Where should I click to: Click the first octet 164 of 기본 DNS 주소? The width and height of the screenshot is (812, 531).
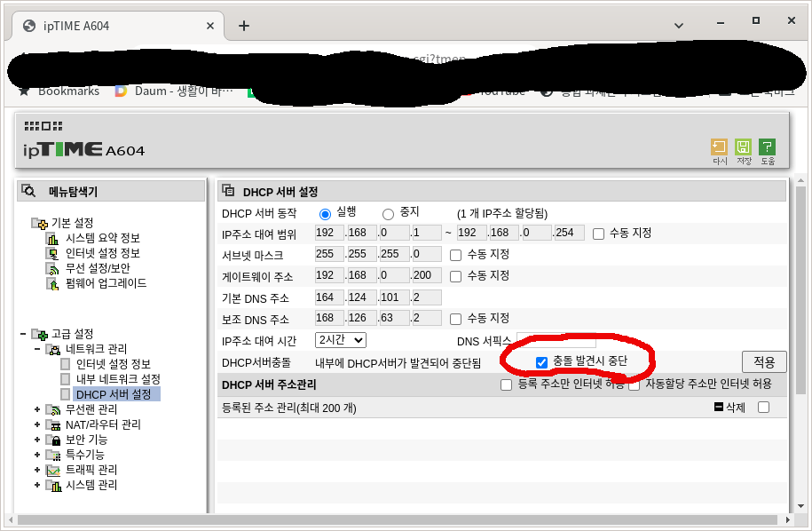point(329,297)
